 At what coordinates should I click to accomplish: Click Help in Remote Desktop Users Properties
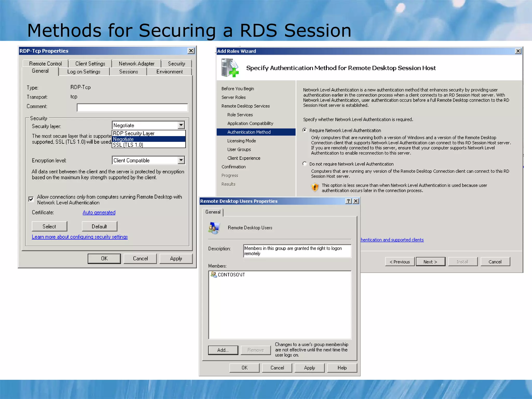[342, 368]
